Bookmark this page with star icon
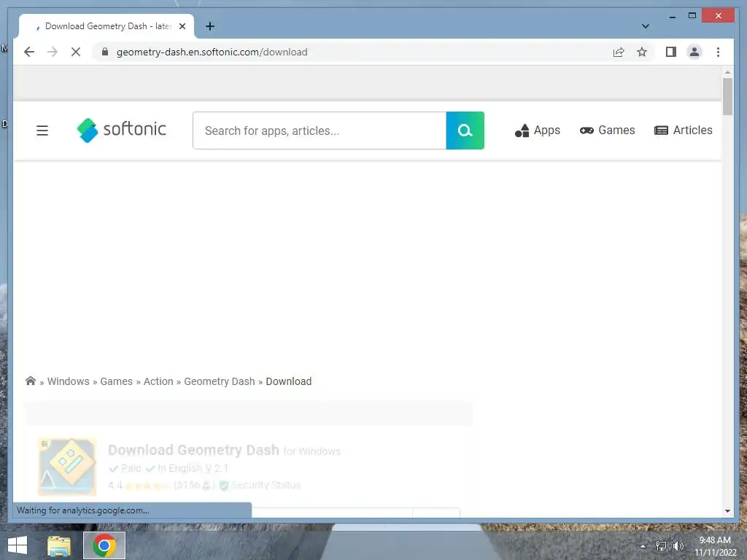 [642, 52]
